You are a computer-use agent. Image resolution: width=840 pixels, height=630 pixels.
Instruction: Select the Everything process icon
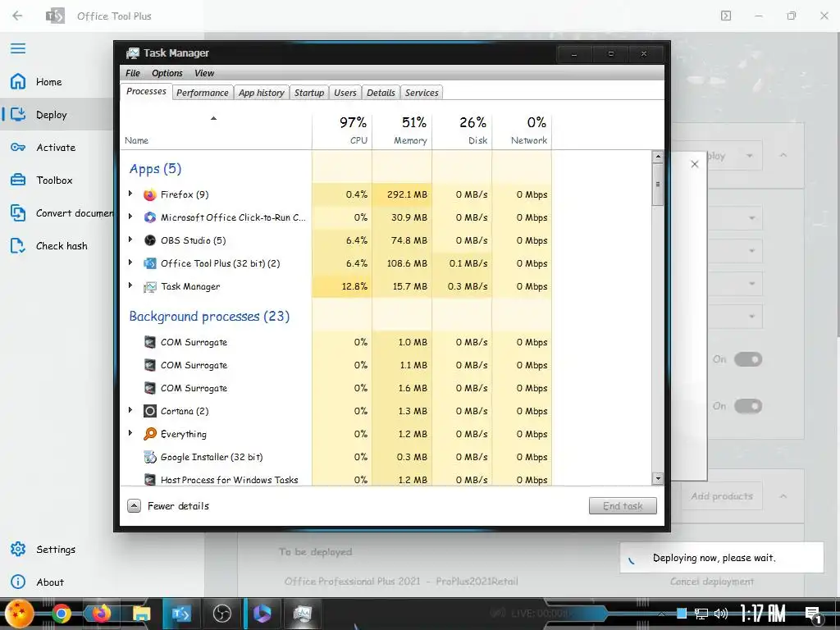[x=149, y=434]
